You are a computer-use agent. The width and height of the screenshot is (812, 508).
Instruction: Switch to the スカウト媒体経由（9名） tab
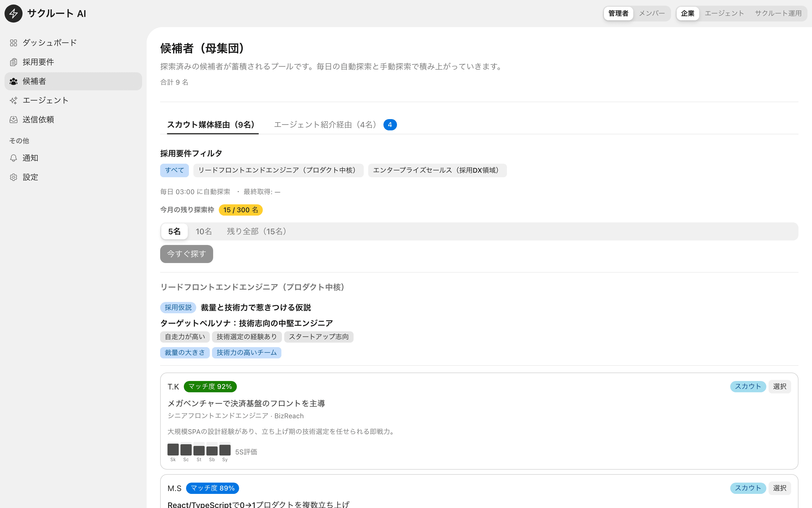pos(213,125)
